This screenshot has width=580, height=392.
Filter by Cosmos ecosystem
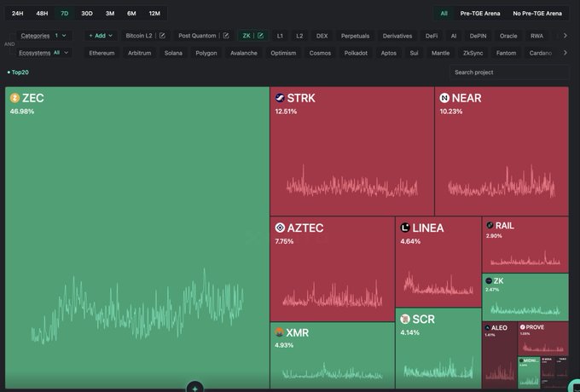tap(320, 53)
